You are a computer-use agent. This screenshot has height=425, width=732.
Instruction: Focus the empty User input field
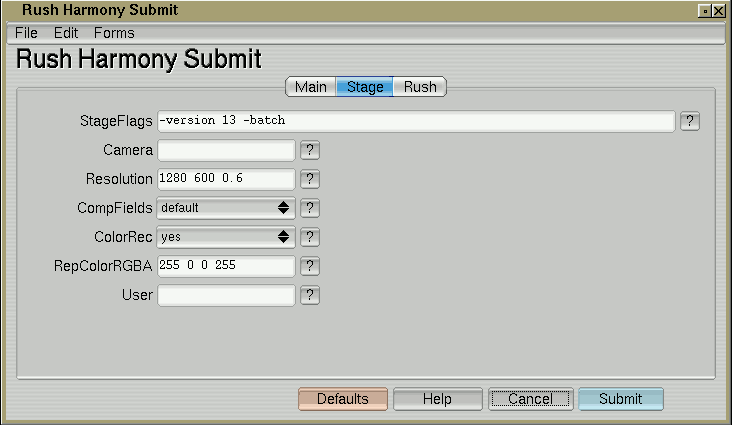tap(226, 295)
